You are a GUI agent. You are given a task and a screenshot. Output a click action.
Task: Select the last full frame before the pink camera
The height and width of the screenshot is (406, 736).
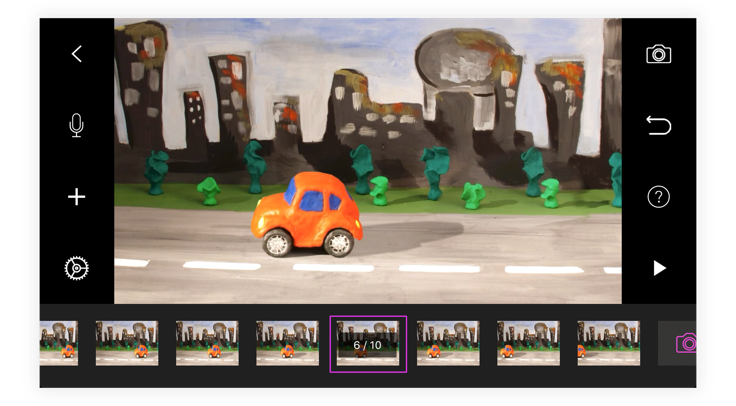coord(608,343)
